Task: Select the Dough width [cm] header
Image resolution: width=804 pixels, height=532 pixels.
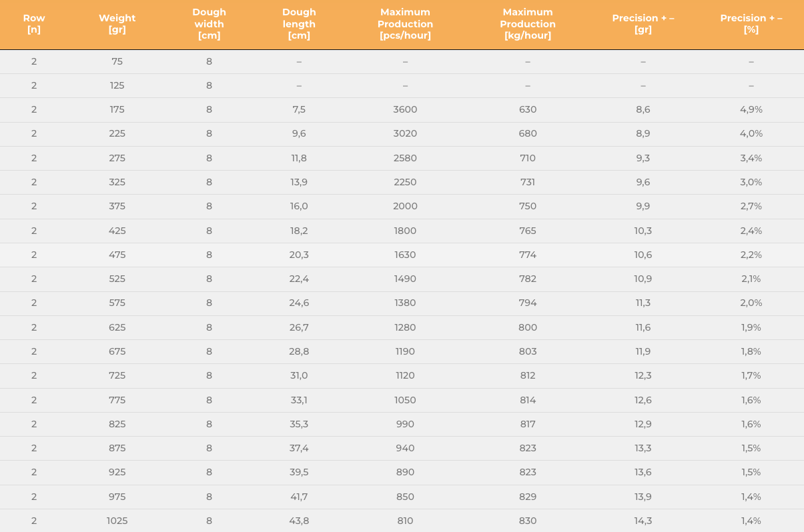Action: pos(209,24)
